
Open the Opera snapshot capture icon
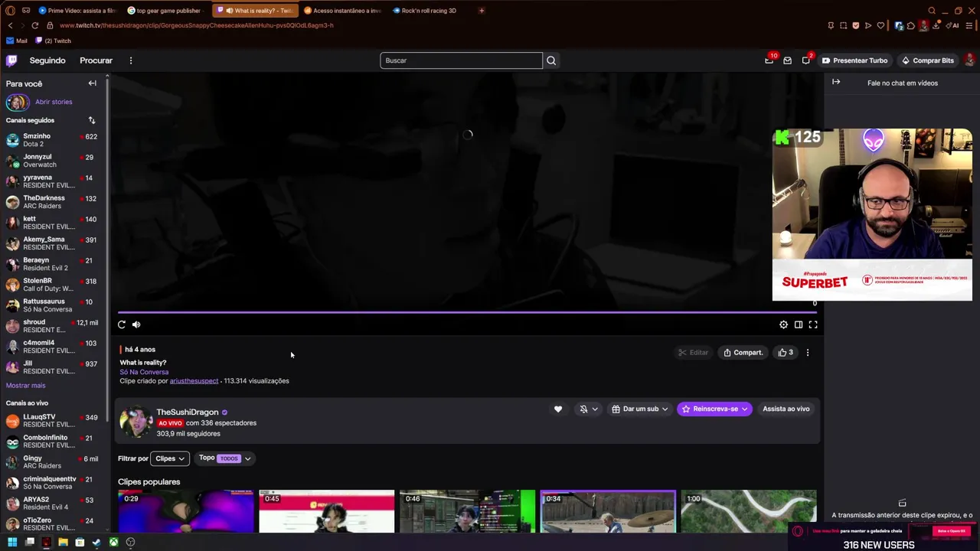click(844, 25)
